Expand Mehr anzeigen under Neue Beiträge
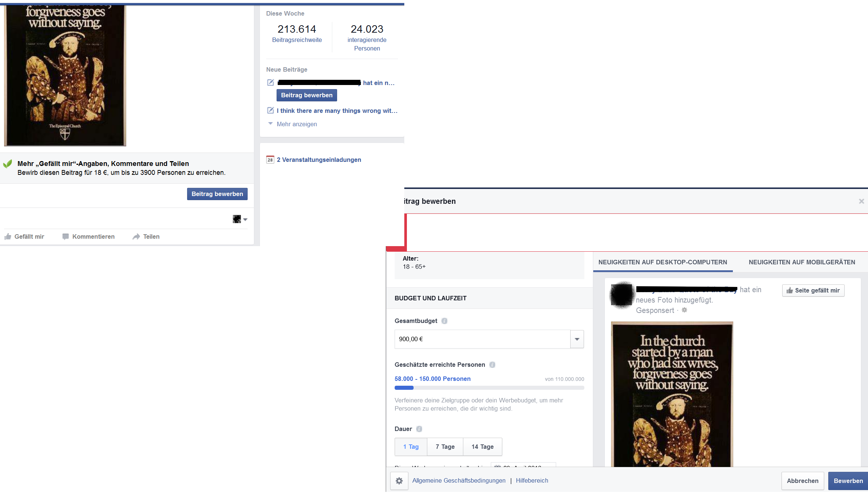The width and height of the screenshot is (868, 493). coord(297,124)
